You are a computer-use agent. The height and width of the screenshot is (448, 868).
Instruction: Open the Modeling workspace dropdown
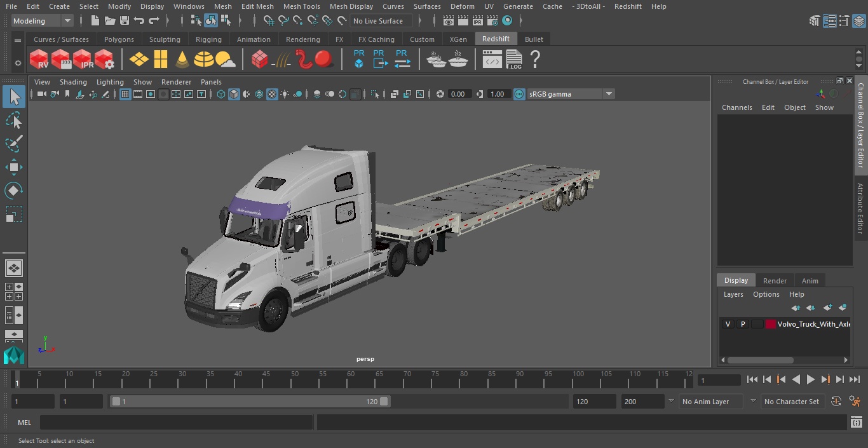point(43,21)
